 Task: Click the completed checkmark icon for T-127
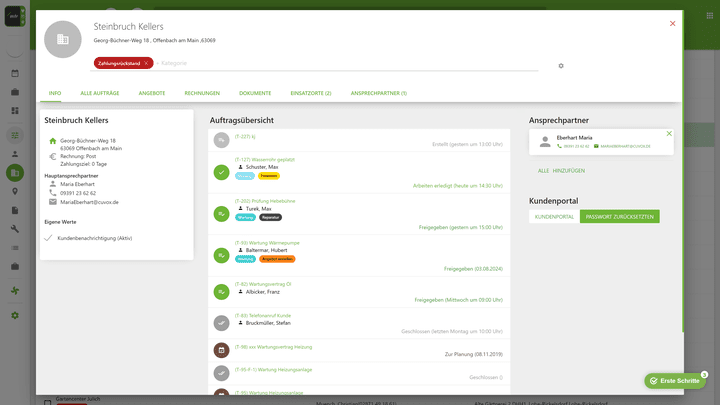(221, 172)
